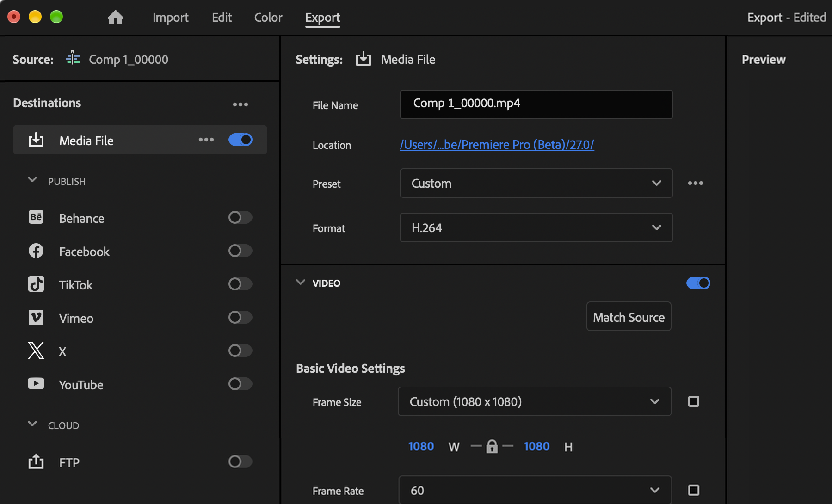
Task: Click the Vimeo icon
Action: click(x=36, y=317)
